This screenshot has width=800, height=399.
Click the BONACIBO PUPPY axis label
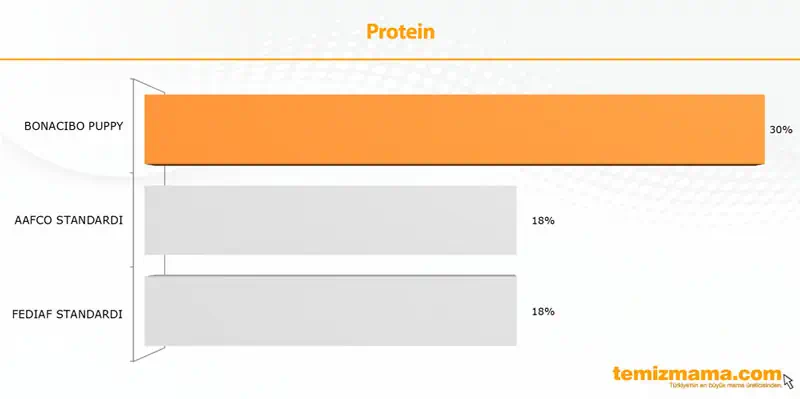[x=73, y=126]
